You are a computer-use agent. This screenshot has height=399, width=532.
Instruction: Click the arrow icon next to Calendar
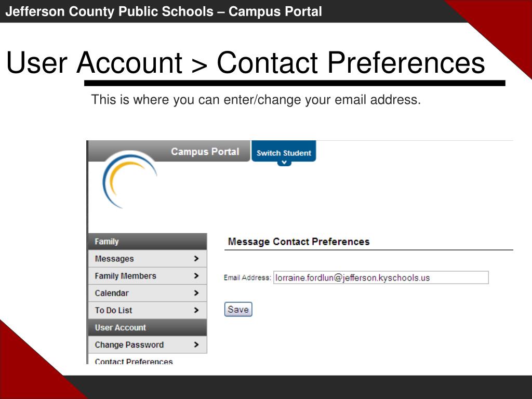coord(196,293)
